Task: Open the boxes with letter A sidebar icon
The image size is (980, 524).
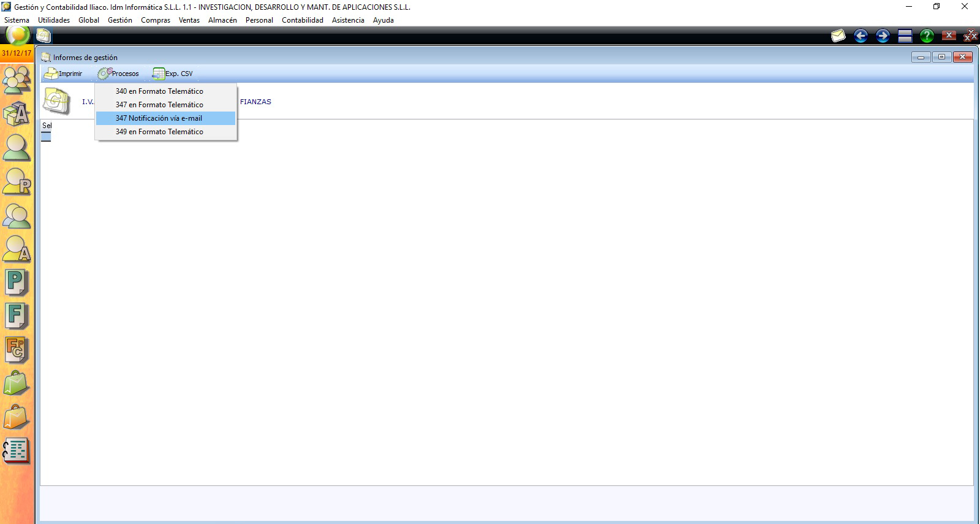Action: (17, 113)
